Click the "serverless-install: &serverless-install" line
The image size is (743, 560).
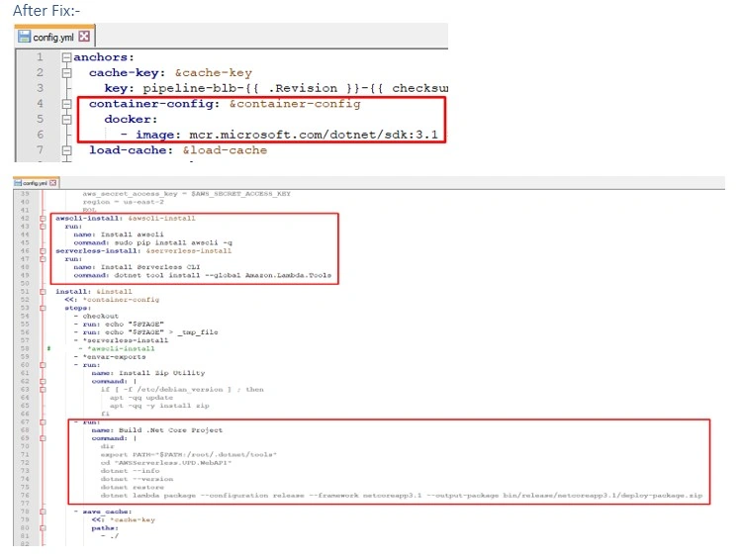tap(143, 251)
